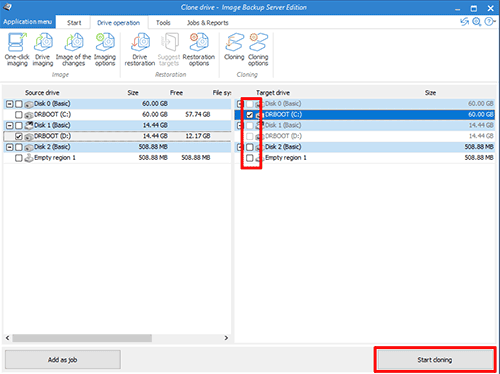Switch to the Tools tab

click(163, 23)
